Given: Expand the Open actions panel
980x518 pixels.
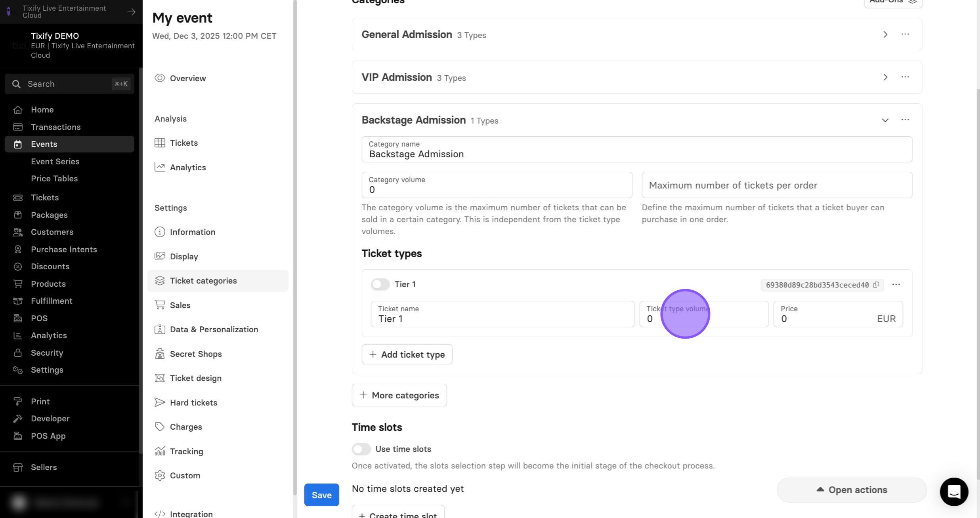Looking at the screenshot, I should [852, 490].
